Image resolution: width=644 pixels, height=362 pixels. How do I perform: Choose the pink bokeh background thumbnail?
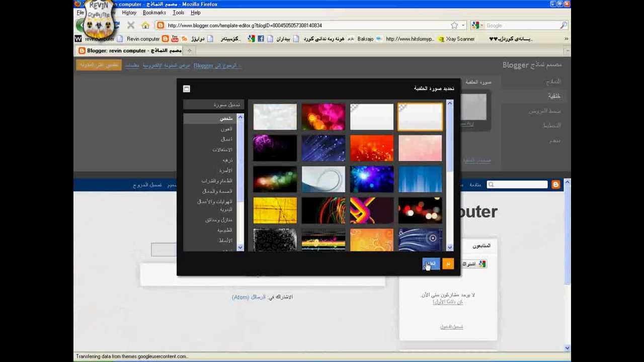point(324,117)
